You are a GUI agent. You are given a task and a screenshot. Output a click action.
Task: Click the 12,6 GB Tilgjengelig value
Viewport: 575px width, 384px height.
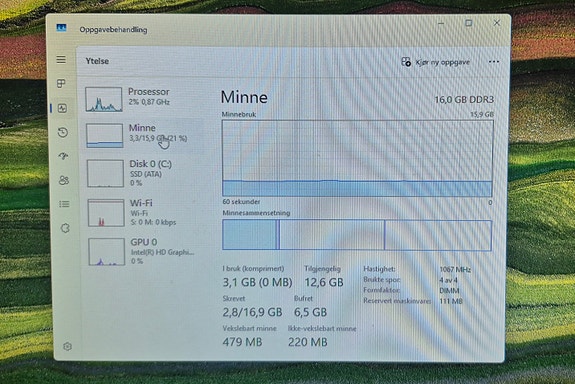pyautogui.click(x=324, y=282)
